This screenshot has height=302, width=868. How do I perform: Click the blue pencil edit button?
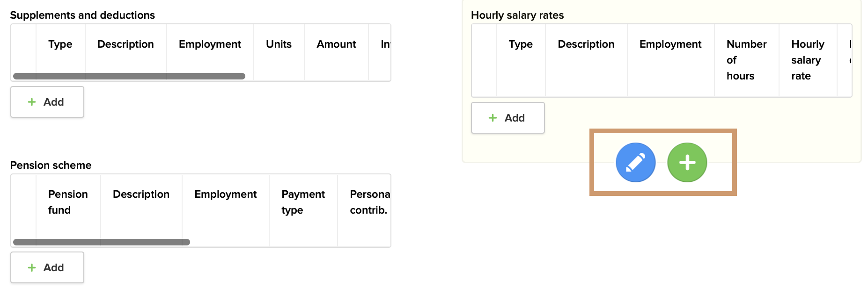pyautogui.click(x=635, y=162)
